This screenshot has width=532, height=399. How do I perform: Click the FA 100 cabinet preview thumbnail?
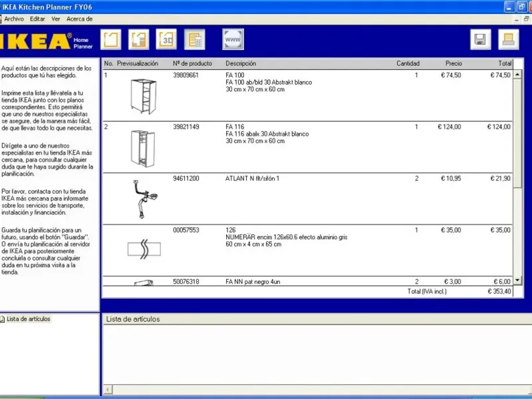[144, 96]
